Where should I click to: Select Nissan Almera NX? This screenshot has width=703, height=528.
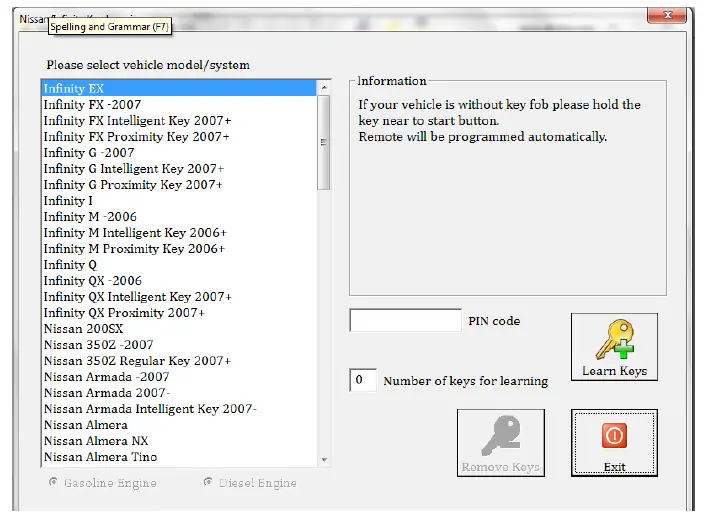click(179, 441)
